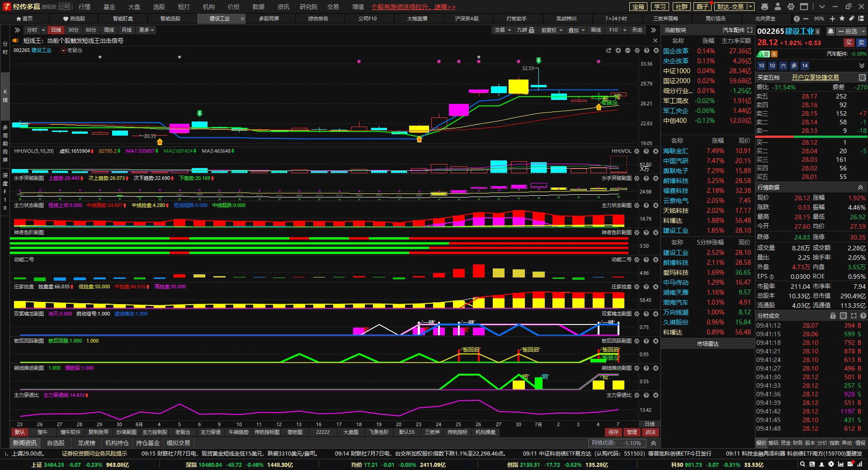Select the 主力控制股 indicator template tab
868x470 pixels.
pos(155,432)
